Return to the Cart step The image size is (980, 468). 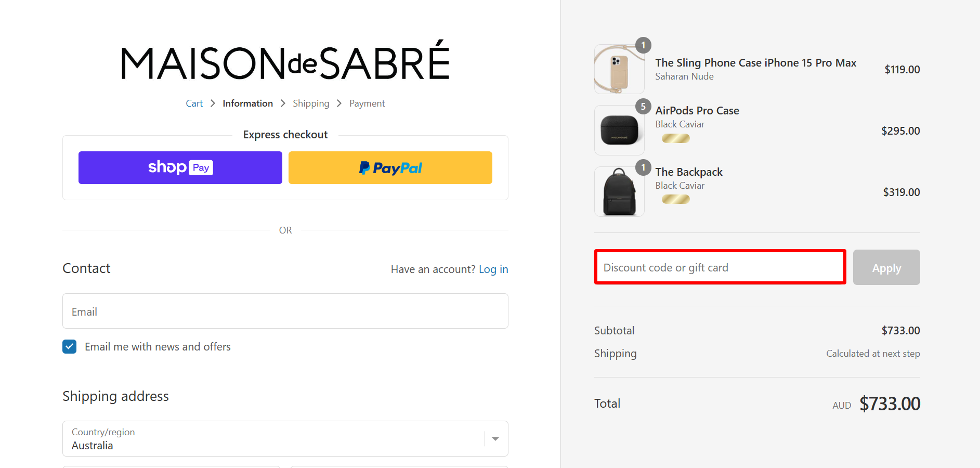coord(194,103)
